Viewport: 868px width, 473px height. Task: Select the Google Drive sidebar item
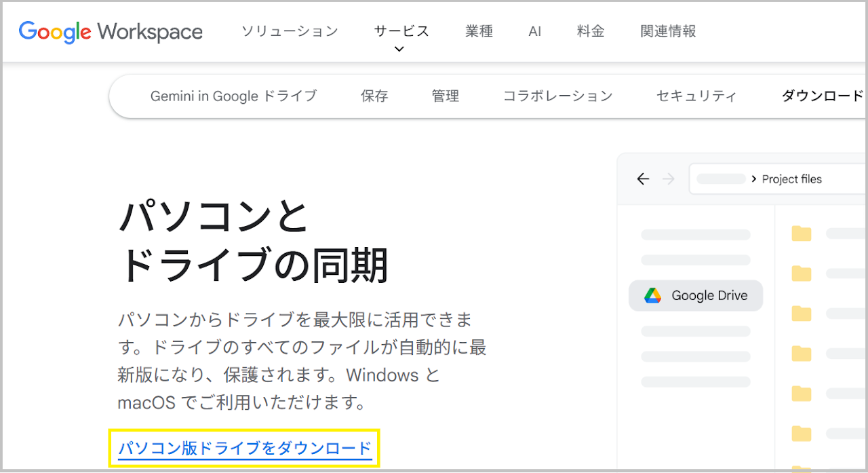696,296
